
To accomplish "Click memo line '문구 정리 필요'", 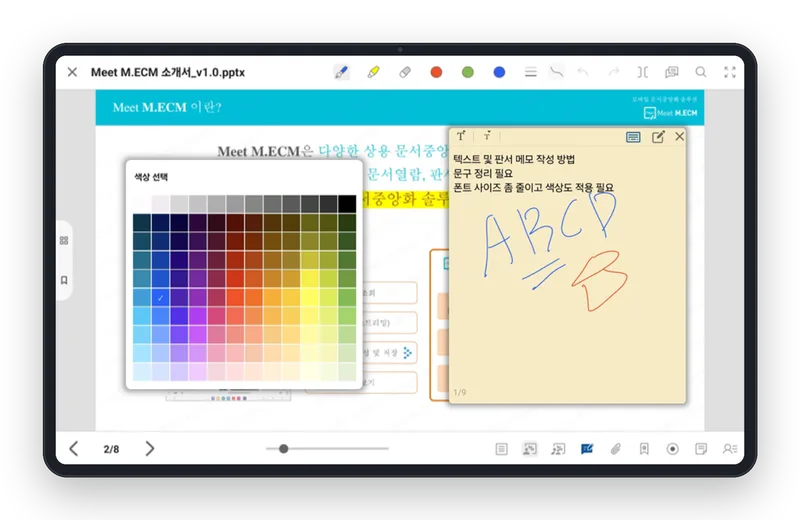I will 483,174.
